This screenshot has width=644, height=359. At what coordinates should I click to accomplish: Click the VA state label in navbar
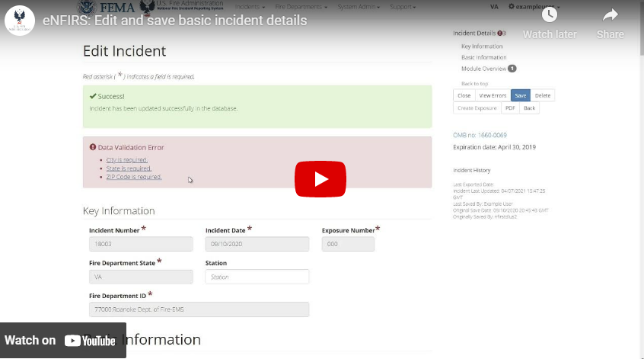(494, 7)
